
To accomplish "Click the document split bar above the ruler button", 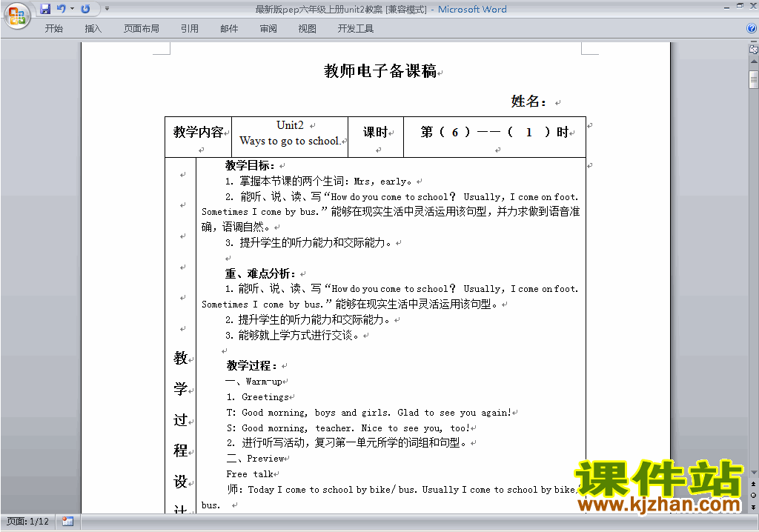I will click(754, 41).
